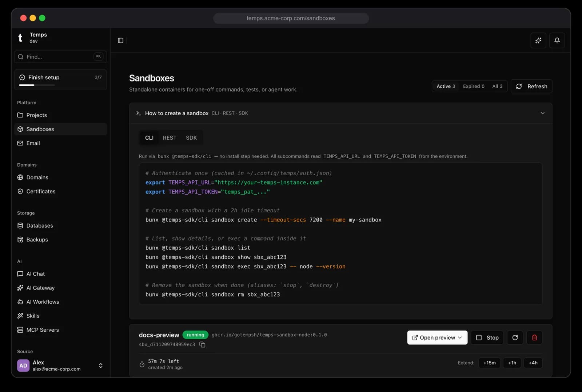
Task: Collapse the How to create a sandbox section
Action: click(542, 113)
